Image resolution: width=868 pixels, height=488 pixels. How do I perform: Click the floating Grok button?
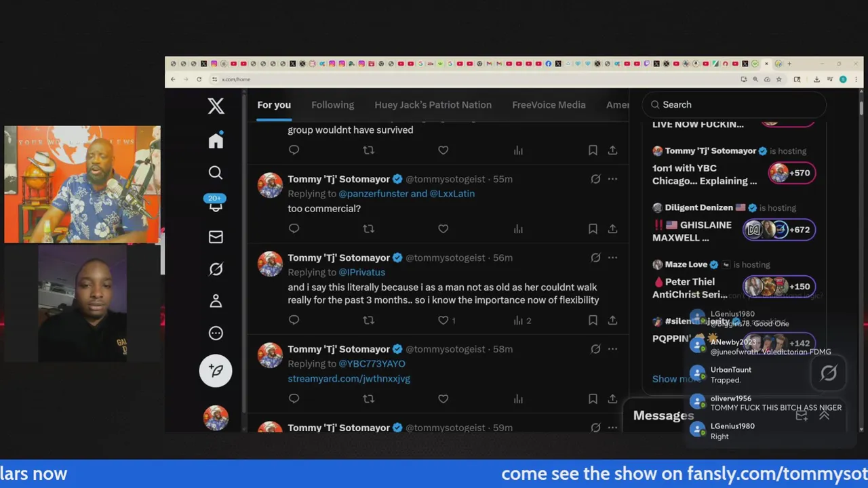(x=829, y=373)
